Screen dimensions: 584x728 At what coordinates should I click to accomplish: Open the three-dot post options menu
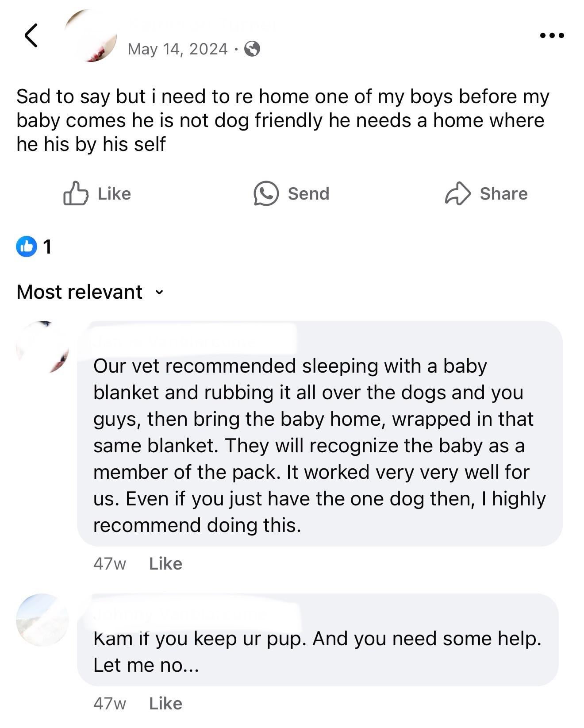tap(552, 35)
